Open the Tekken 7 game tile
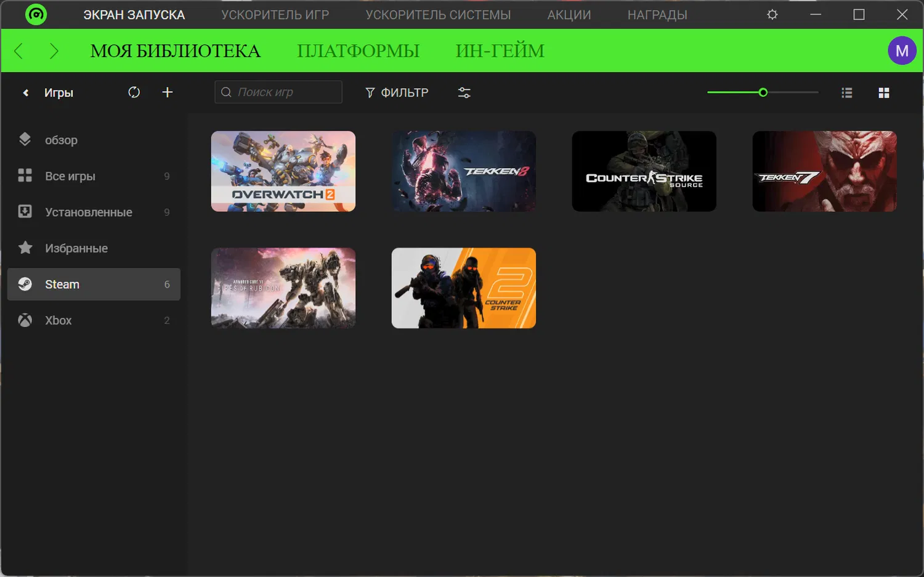The image size is (924, 577). tap(825, 171)
